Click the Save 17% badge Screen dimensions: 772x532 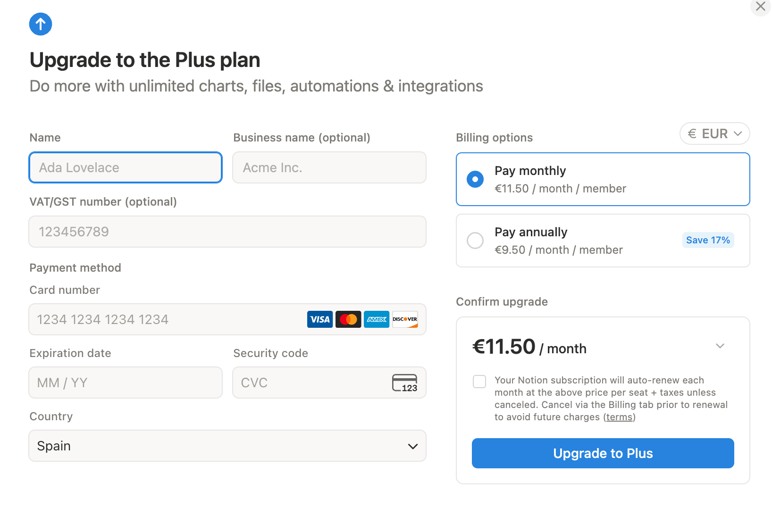pyautogui.click(x=708, y=240)
